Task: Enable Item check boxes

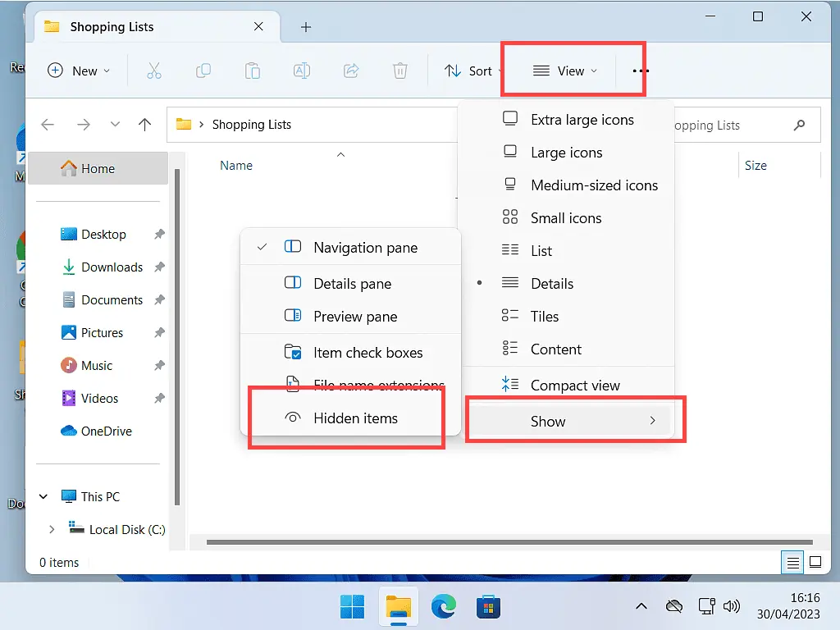Action: coord(367,352)
